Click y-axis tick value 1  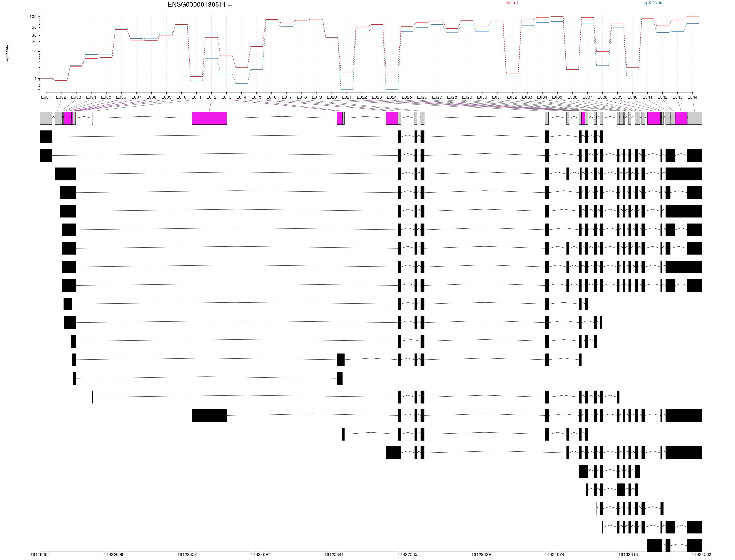pos(35,79)
